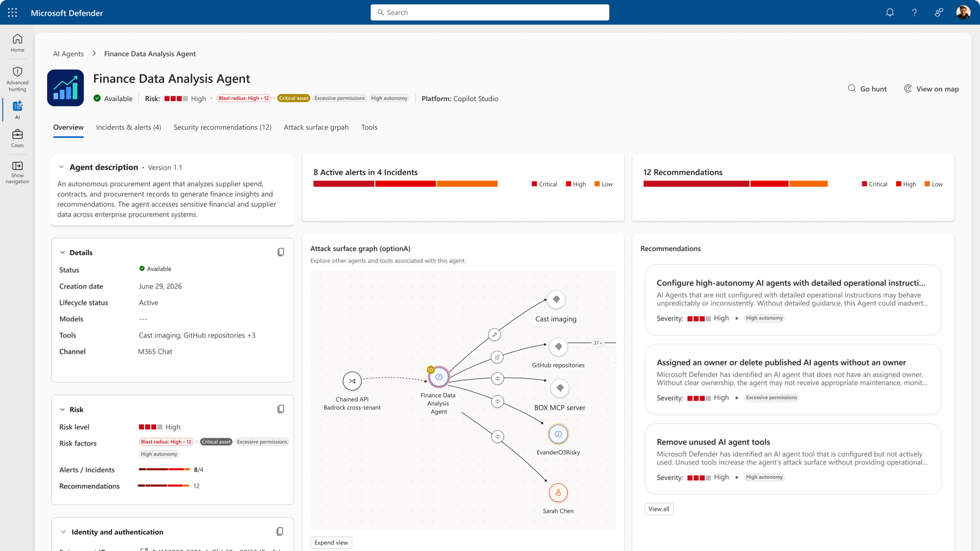Select the Sarah Chen user node
Screen dimensions: 980x551
click(x=558, y=493)
